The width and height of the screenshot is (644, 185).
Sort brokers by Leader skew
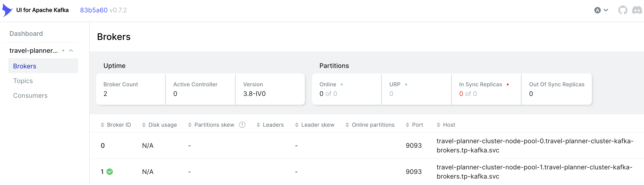pyautogui.click(x=314, y=125)
